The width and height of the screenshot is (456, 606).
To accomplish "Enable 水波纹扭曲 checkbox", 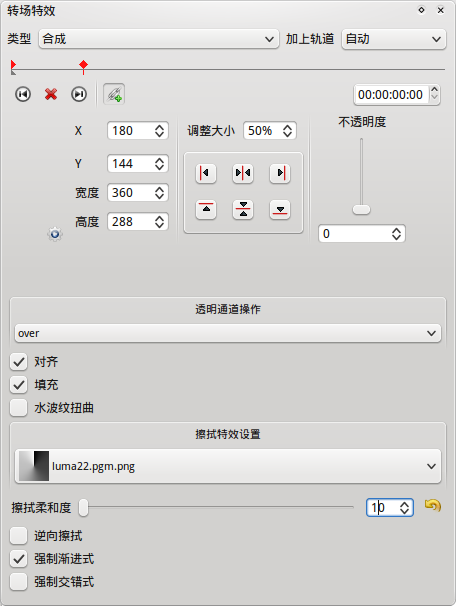I will click(19, 408).
